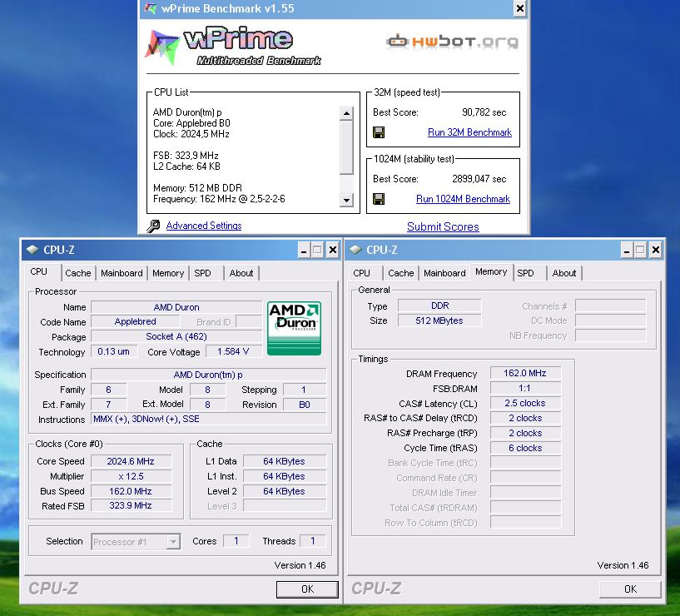Image resolution: width=680 pixels, height=616 pixels.
Task: Click DRAM Frequency value 162.0 MHz
Action: [x=525, y=373]
